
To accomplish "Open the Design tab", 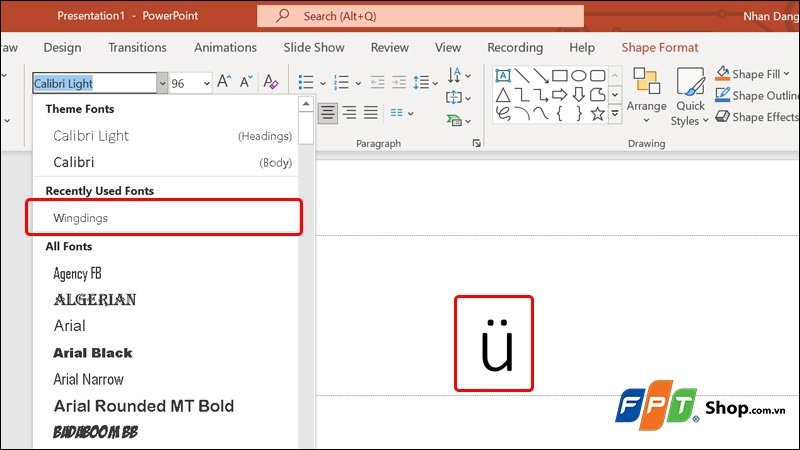I will (62, 47).
